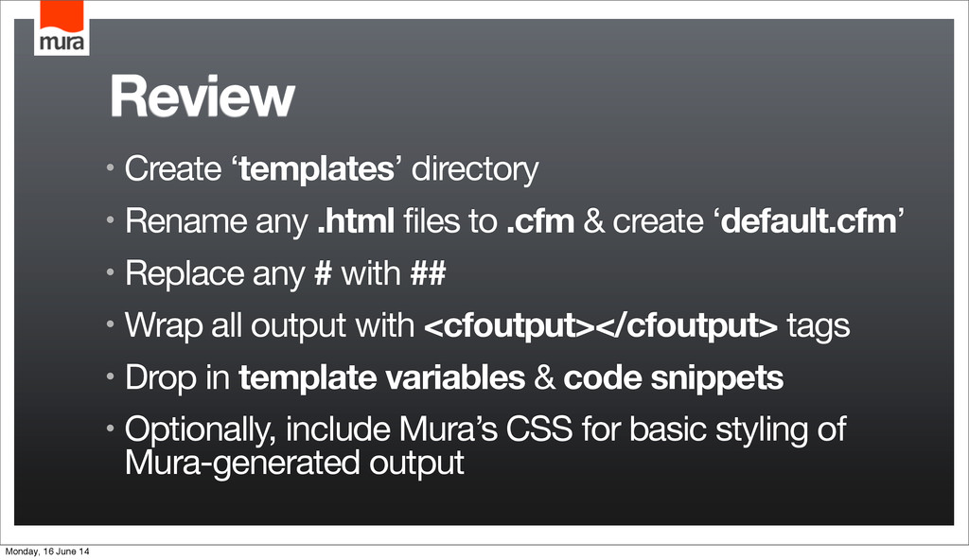The width and height of the screenshot is (969, 560).
Task: Click the 'code snippets' bold phrase
Action: [674, 377]
